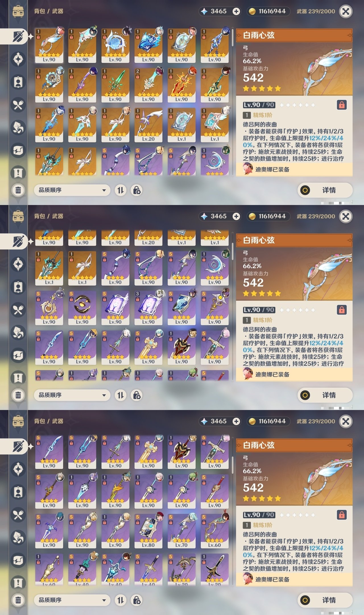Click the 详情 details button in the top screenshot
The width and height of the screenshot is (364, 615).
point(325,190)
